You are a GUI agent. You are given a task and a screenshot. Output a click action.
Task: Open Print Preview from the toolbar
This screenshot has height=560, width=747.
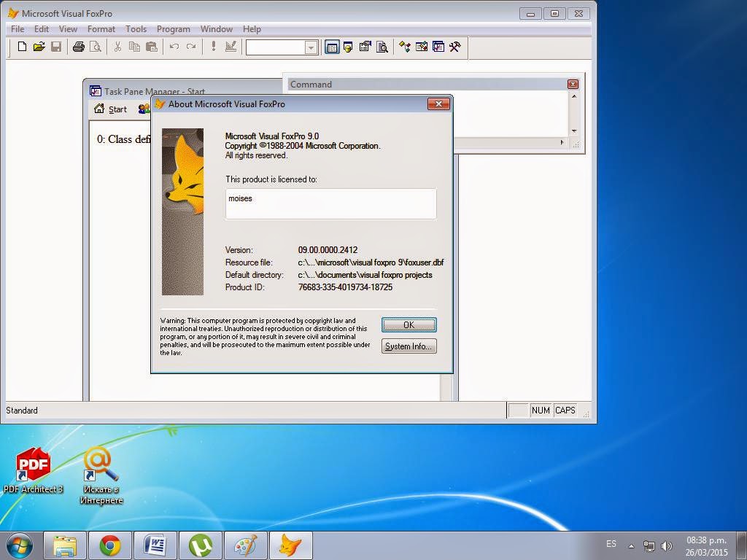(96, 47)
